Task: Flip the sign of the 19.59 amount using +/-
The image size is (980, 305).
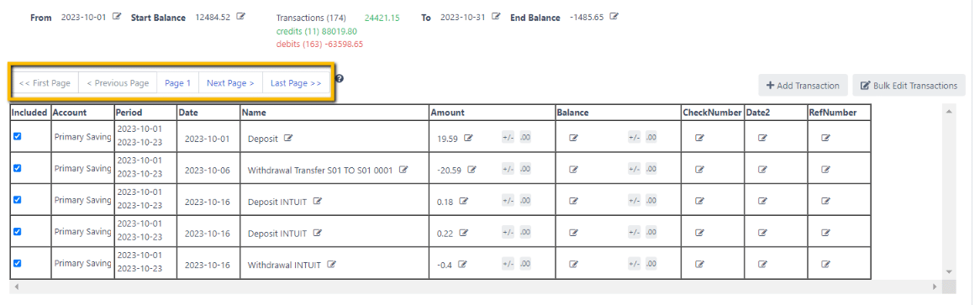Action: pos(508,138)
